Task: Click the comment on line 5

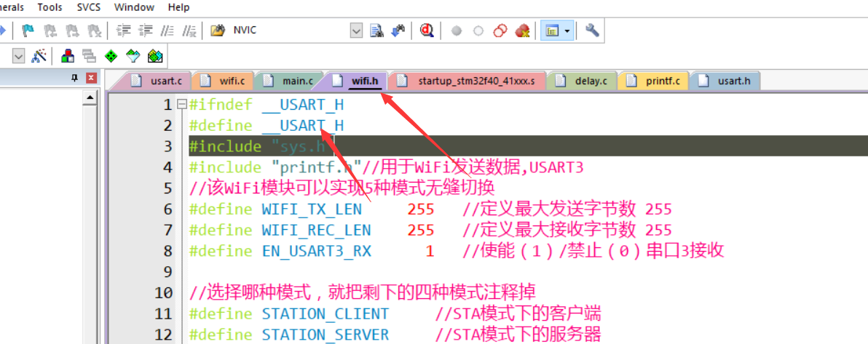Action: (x=341, y=188)
